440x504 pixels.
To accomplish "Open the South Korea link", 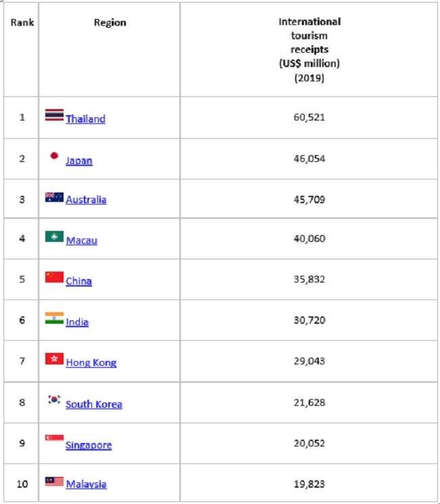I will click(94, 404).
